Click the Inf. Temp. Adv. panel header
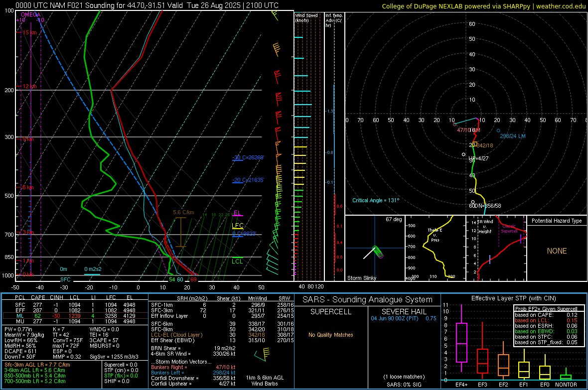588x390 pixels. [x=334, y=20]
